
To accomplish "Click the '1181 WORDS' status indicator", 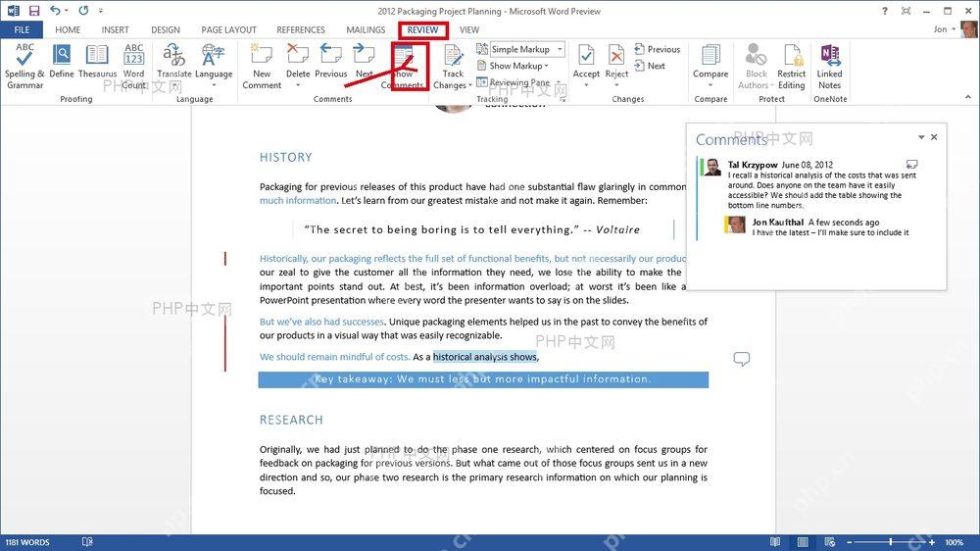I will click(x=27, y=542).
